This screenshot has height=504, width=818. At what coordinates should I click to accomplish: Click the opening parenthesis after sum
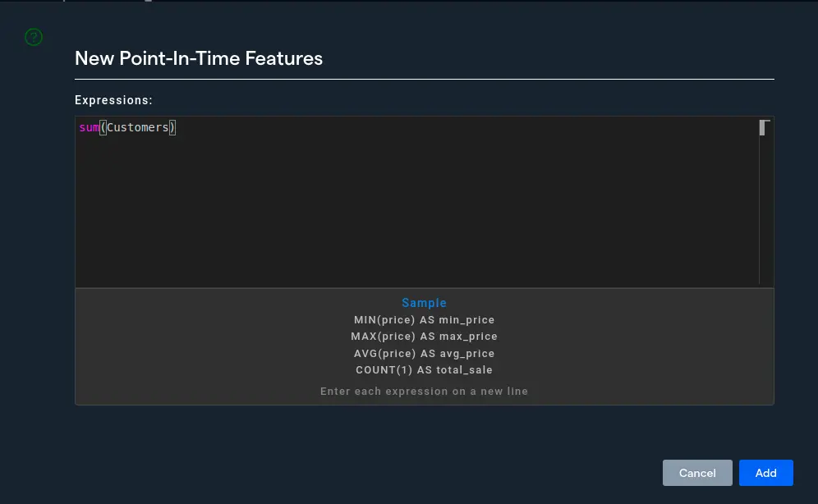pyautogui.click(x=103, y=127)
